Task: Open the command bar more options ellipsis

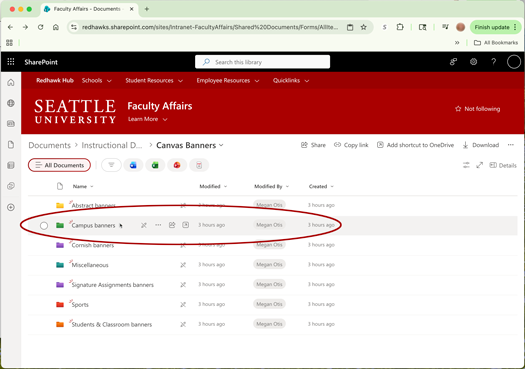Action: click(x=511, y=145)
